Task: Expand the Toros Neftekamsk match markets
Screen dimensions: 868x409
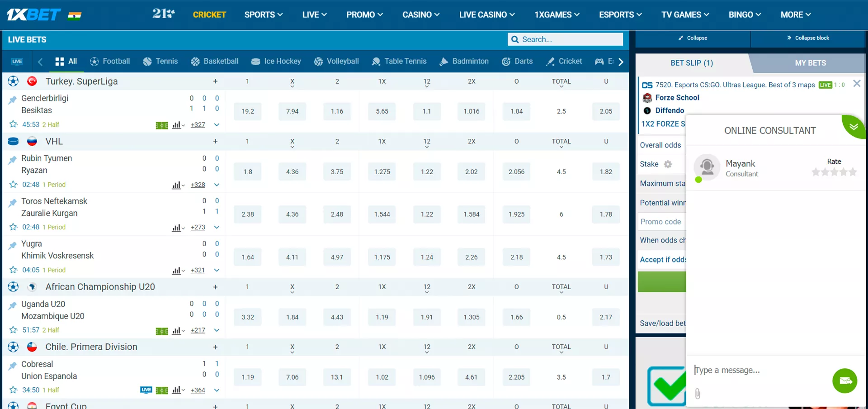Action: [x=217, y=228]
